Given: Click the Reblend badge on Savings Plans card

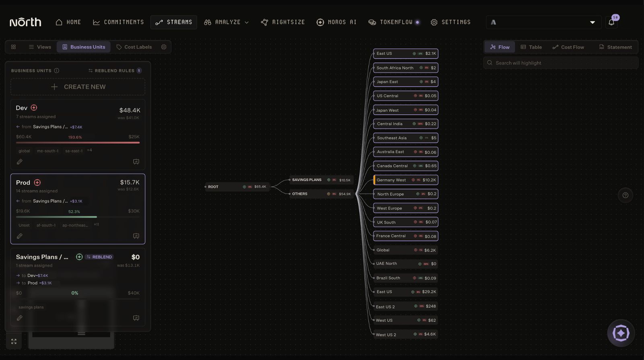Looking at the screenshot, I should pyautogui.click(x=99, y=257).
